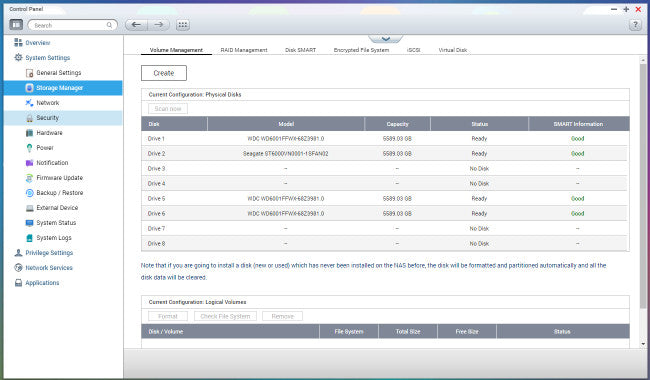Click the Backup / Restore icon
Viewport: 650px width, 380px height.
click(29, 193)
